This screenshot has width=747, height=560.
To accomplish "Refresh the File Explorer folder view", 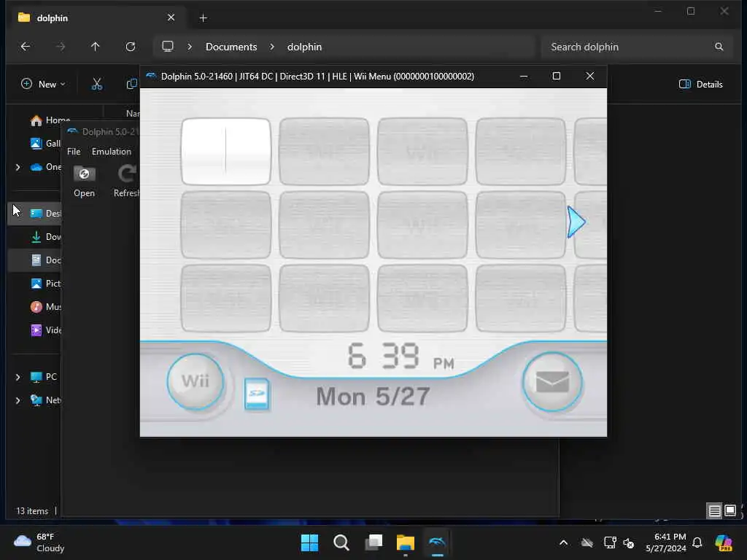I will click(x=131, y=47).
